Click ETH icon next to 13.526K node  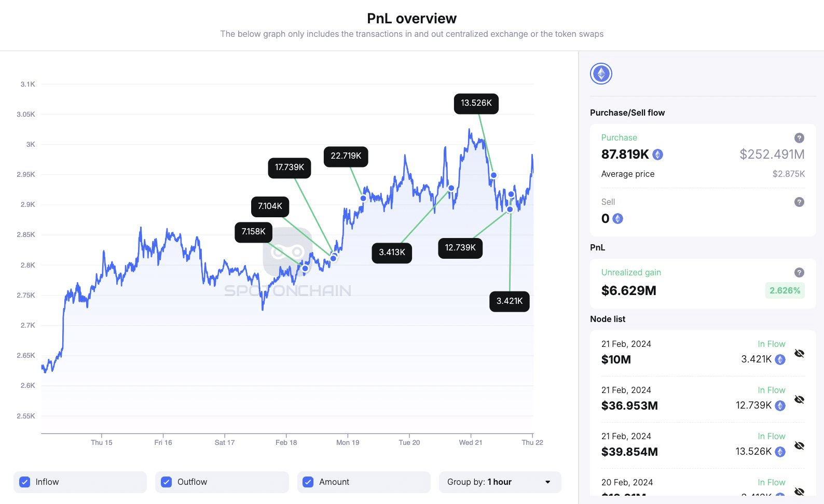pyautogui.click(x=780, y=452)
